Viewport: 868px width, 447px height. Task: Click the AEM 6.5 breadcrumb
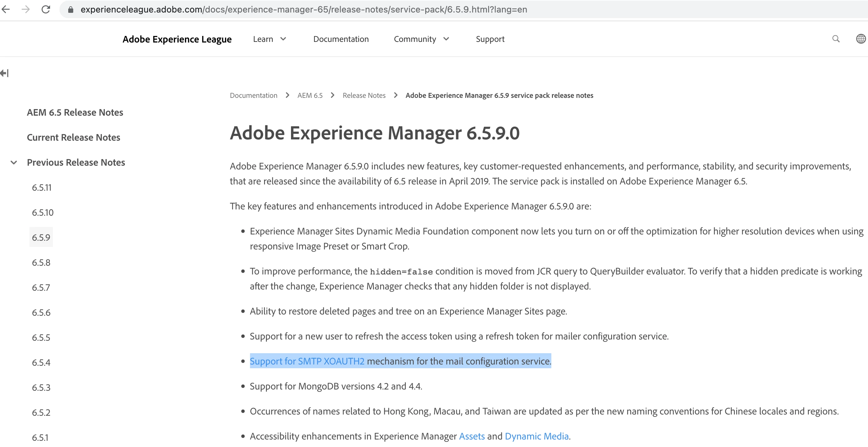pyautogui.click(x=310, y=95)
